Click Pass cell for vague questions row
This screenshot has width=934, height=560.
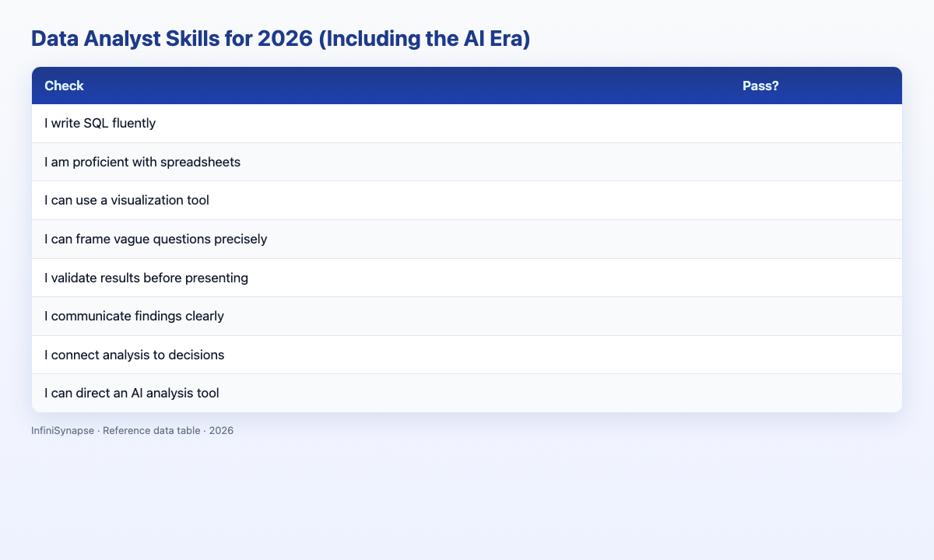816,239
